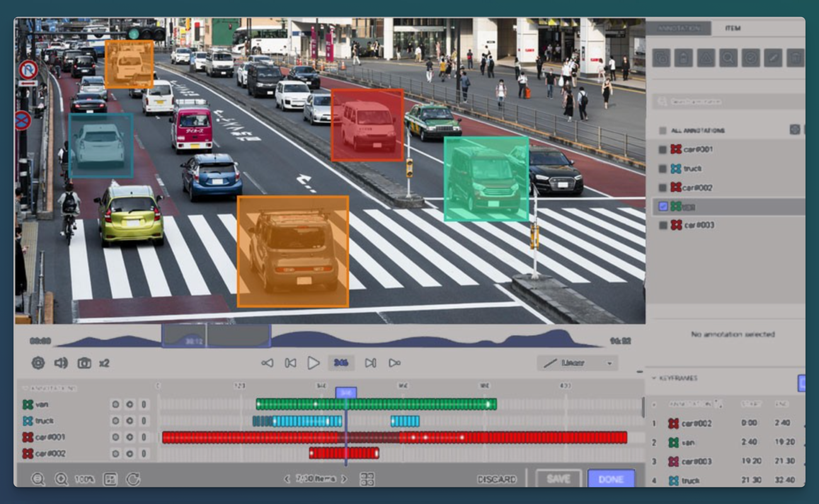
Task: Click the circular checkmark toolbar icon
Action: coord(750,58)
